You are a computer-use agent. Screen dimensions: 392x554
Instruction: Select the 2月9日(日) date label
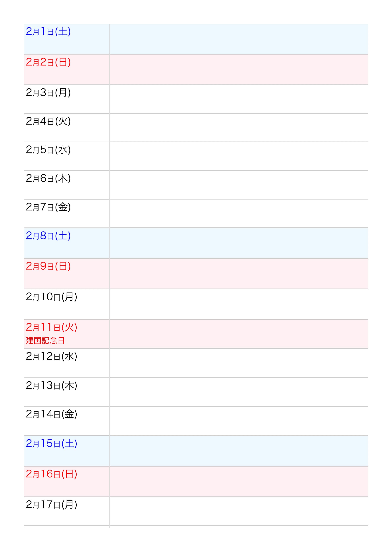[48, 266]
